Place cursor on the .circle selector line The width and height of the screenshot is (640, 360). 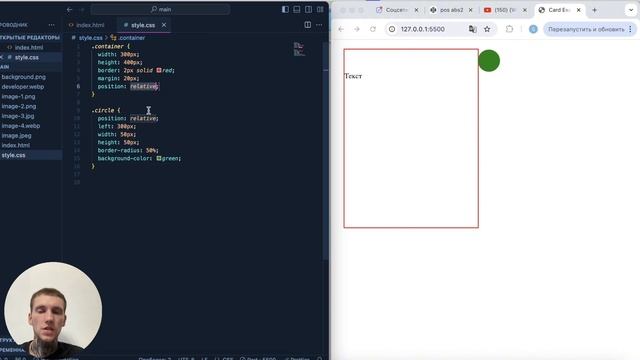coord(106,110)
